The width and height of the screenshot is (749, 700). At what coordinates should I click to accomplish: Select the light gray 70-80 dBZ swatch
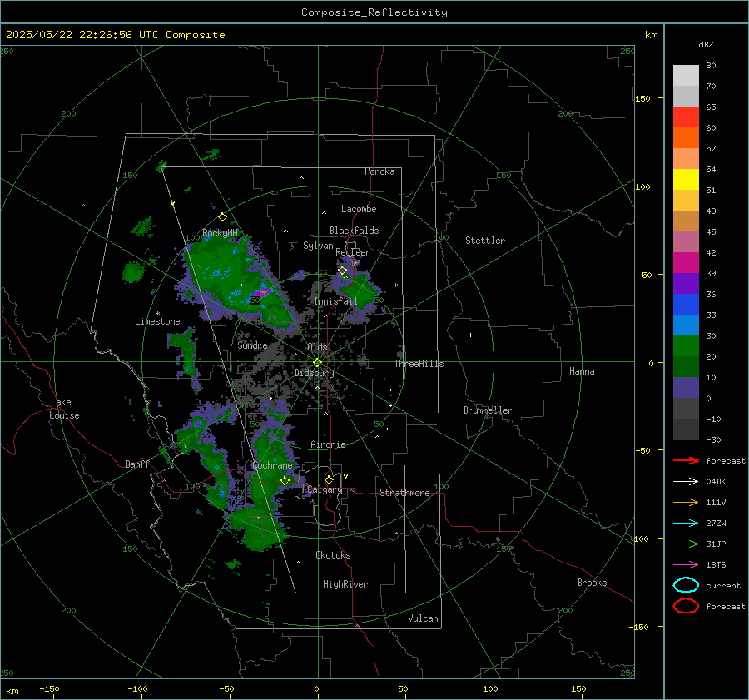pyautogui.click(x=686, y=76)
